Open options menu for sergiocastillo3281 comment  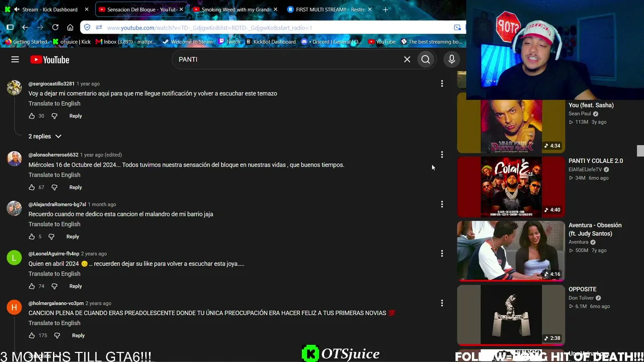coord(442,83)
